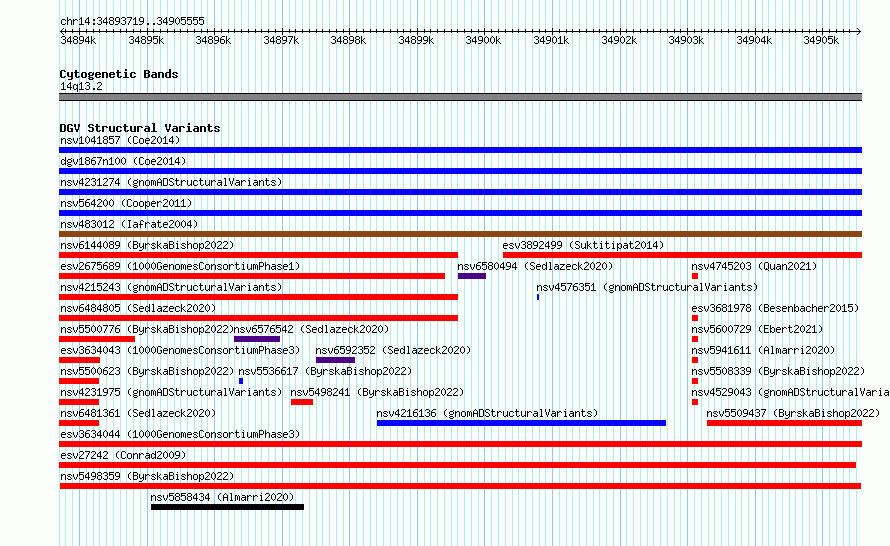Click the red nsv5600729 marker
This screenshot has height=546, width=890.
click(695, 339)
